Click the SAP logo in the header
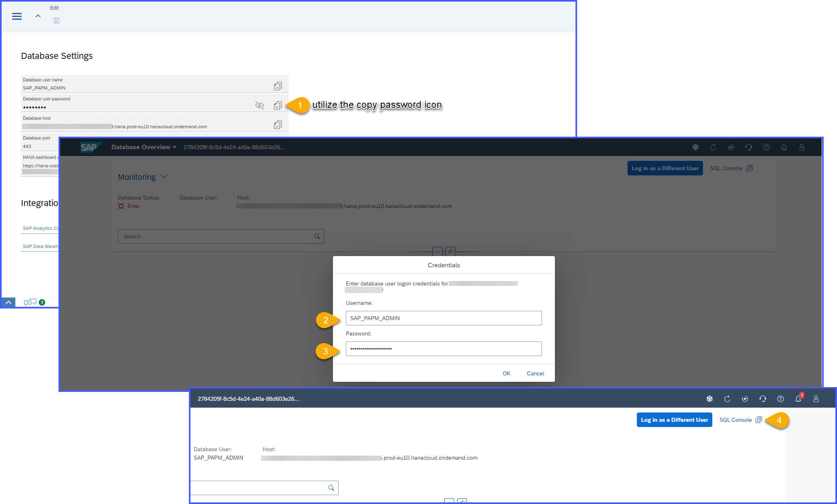 pos(90,147)
